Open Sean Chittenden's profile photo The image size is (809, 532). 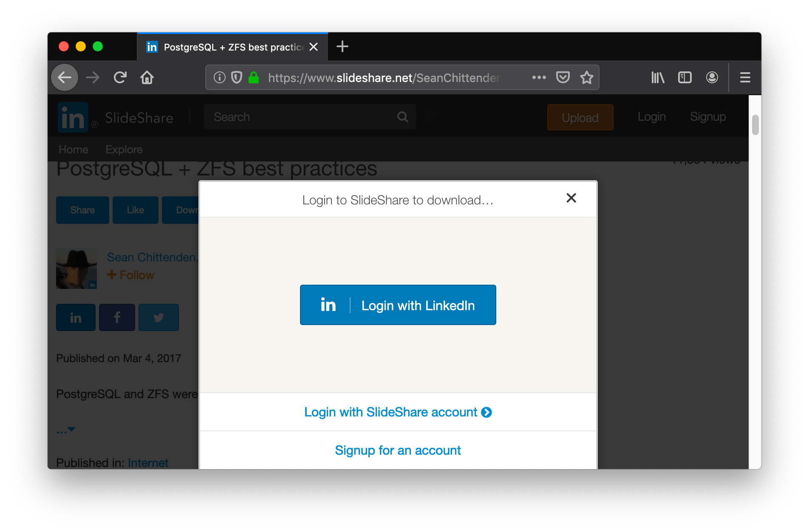(x=76, y=269)
